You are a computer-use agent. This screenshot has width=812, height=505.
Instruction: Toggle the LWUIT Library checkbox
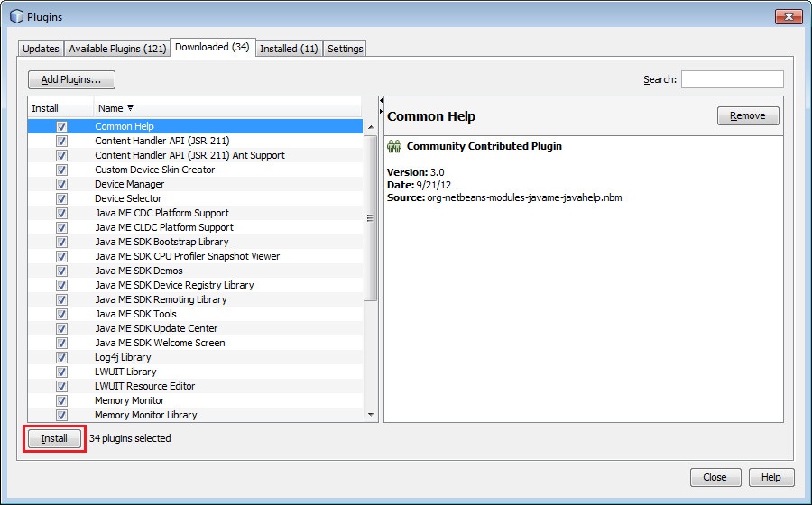61,372
